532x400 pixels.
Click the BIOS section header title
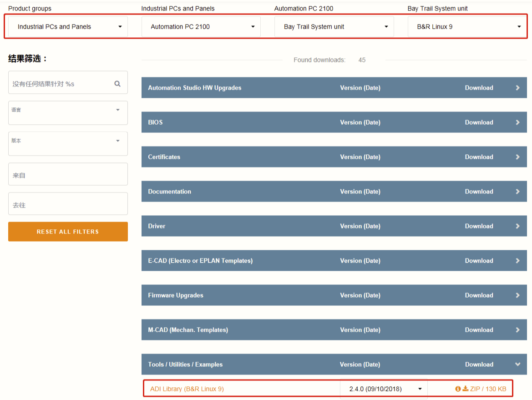155,122
